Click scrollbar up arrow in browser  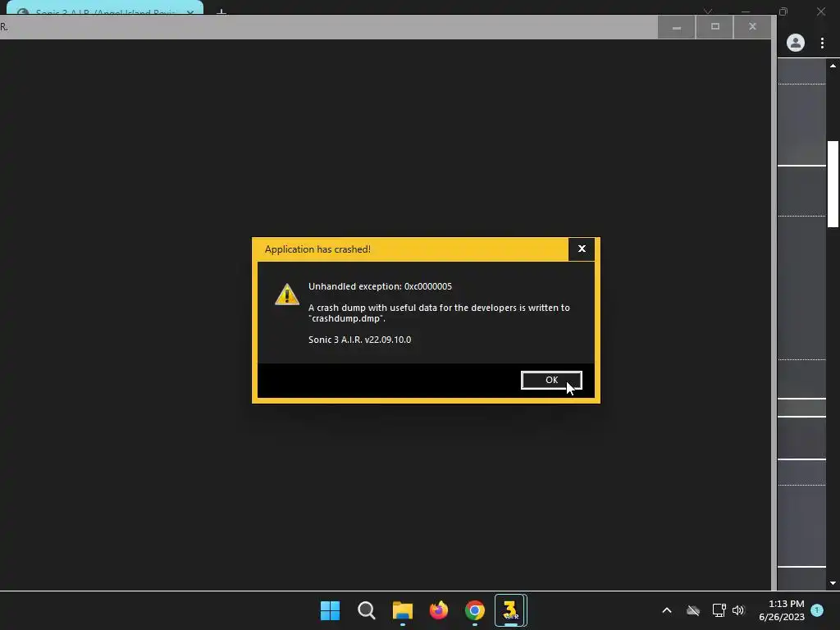(833, 66)
